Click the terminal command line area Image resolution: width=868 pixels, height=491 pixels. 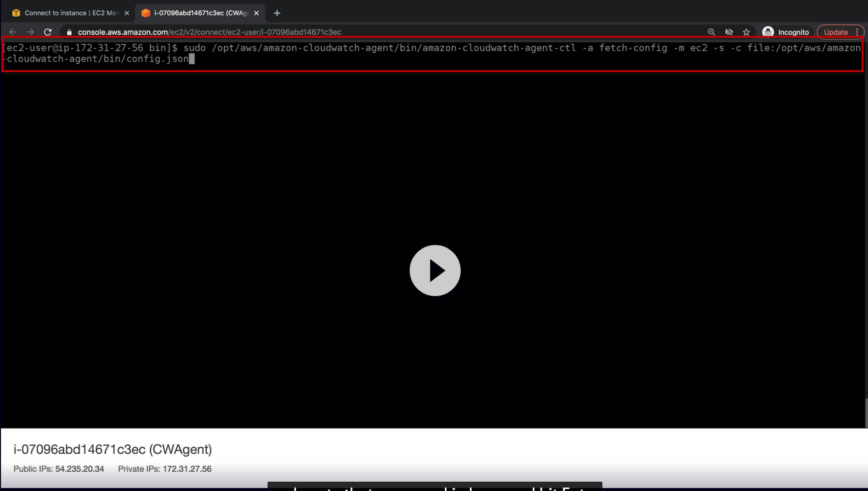tap(432, 54)
